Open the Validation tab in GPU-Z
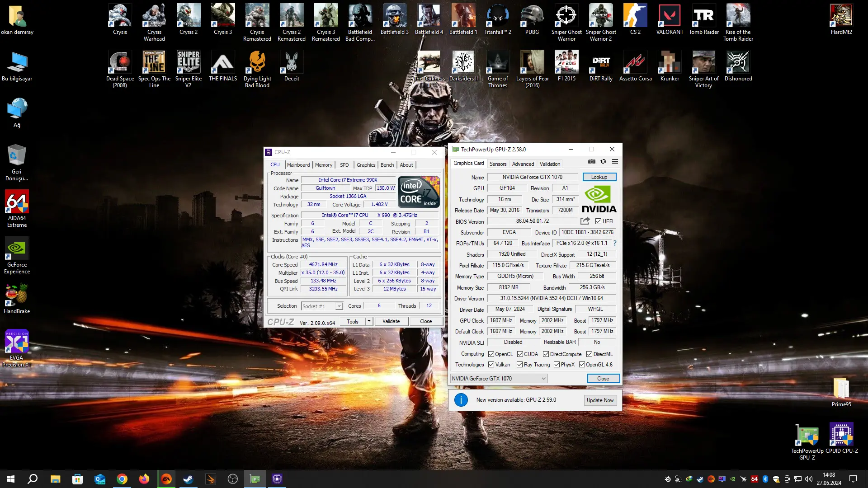Viewport: 868px width, 488px height. click(x=550, y=164)
